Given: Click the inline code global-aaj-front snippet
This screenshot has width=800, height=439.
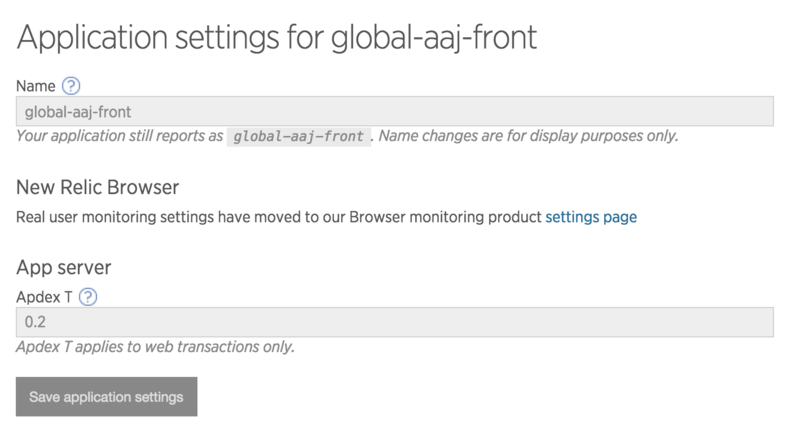Looking at the screenshot, I should 299,136.
